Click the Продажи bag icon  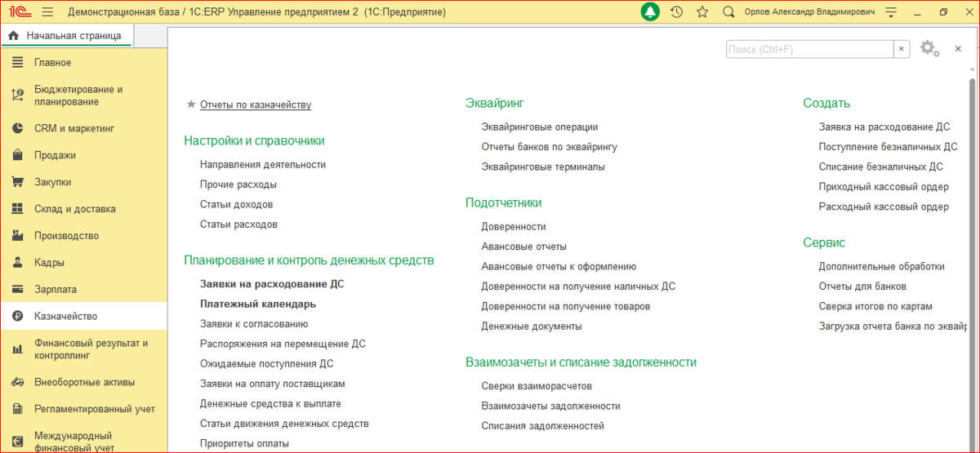pyautogui.click(x=17, y=155)
